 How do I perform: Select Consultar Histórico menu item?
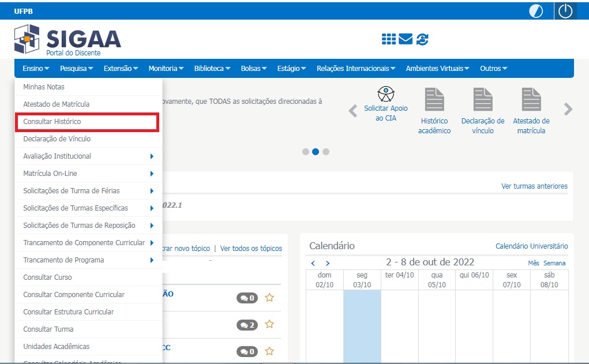pos(87,122)
